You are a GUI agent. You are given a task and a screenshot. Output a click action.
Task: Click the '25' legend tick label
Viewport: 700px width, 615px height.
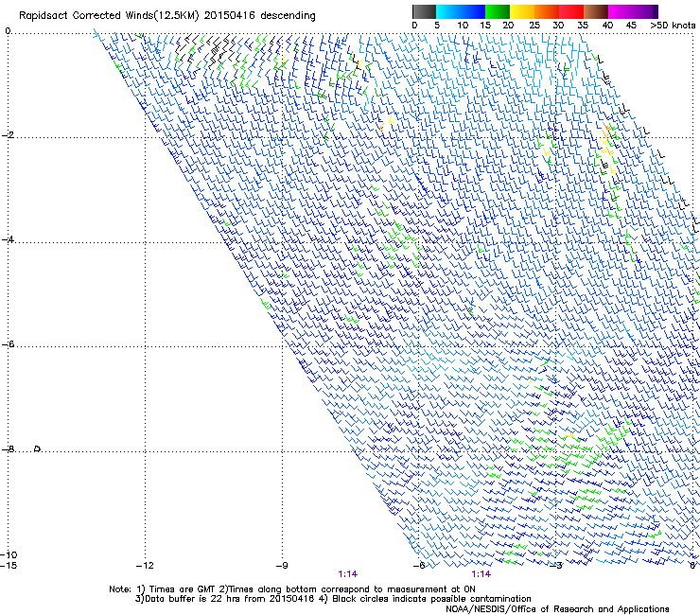[534, 26]
